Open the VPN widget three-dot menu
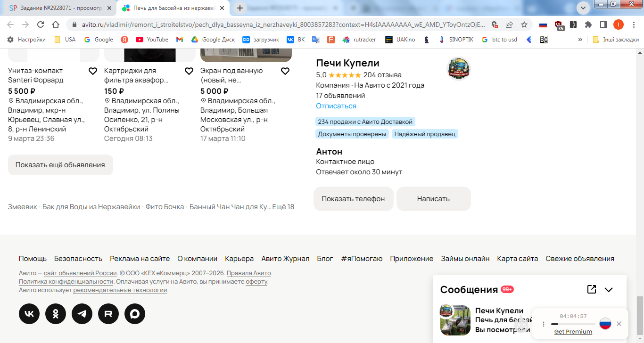 pos(544,324)
